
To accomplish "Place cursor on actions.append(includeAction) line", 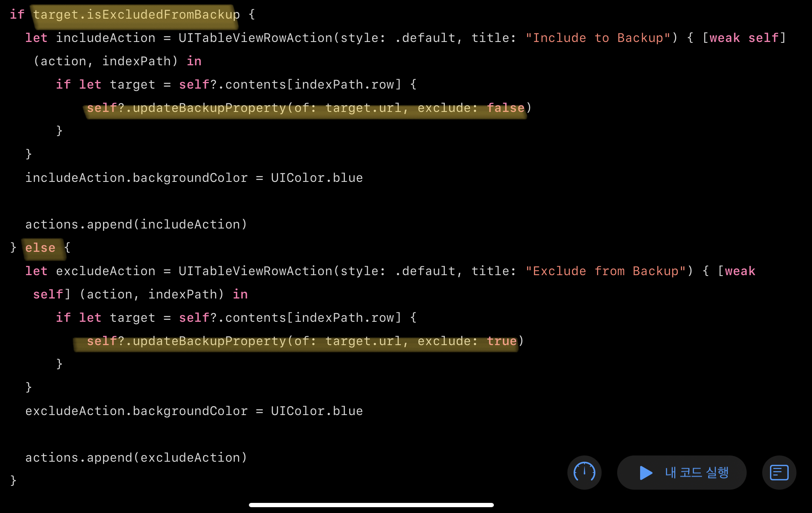I will pos(136,225).
